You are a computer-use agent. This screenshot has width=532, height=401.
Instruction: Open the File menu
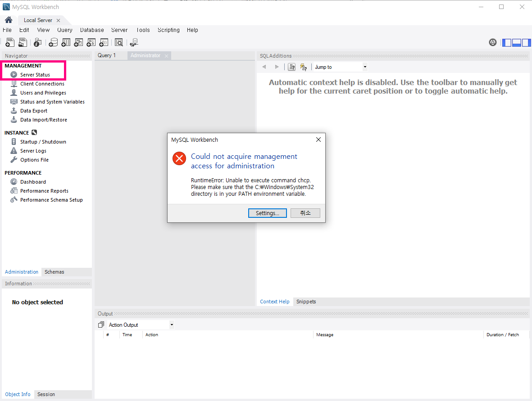tap(7, 30)
